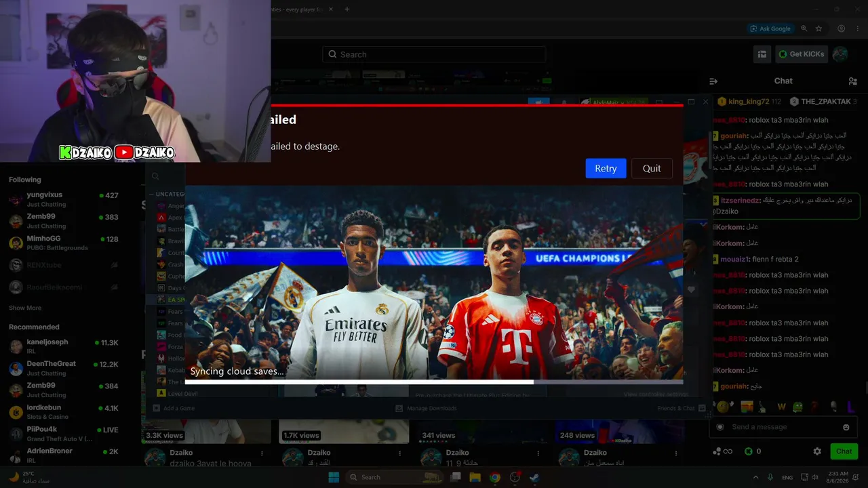Click the channel points infinity icon
The width and height of the screenshot is (868, 488).
(723, 451)
